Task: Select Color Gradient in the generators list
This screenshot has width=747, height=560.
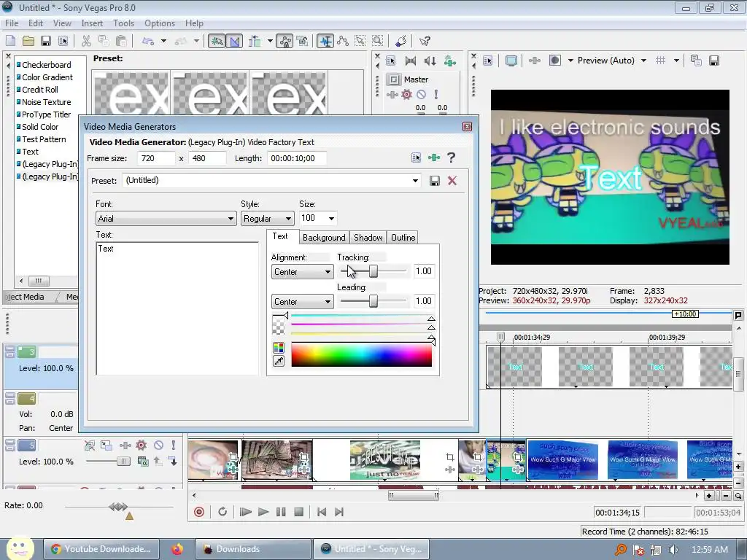Action: point(47,77)
